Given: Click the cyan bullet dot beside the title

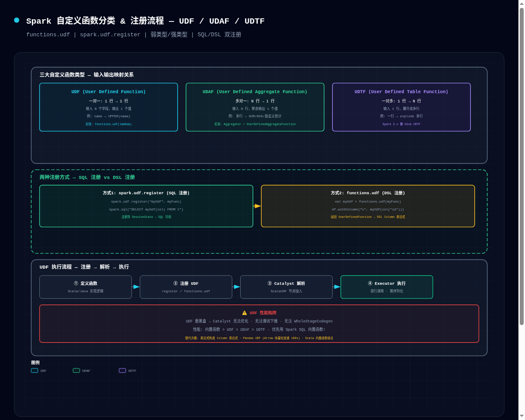Looking at the screenshot, I should coord(17,20).
